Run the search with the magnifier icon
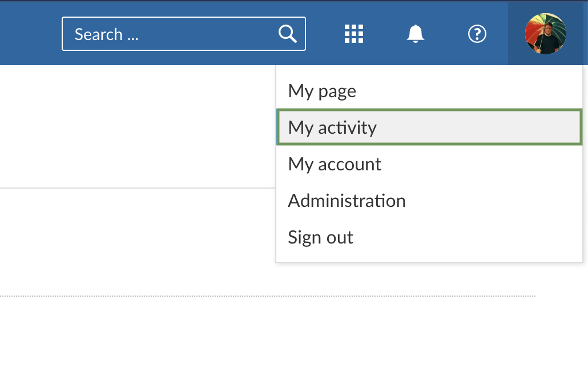Image resolution: width=588 pixels, height=367 pixels. (287, 34)
